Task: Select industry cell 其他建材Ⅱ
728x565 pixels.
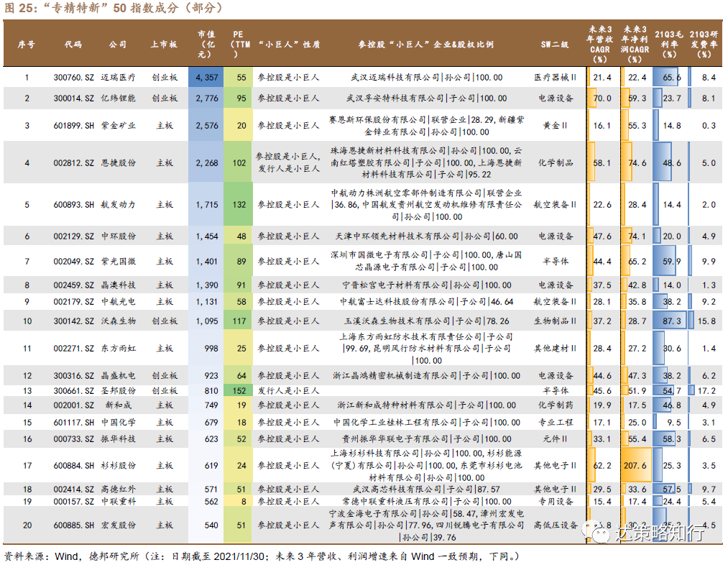Action: point(555,348)
